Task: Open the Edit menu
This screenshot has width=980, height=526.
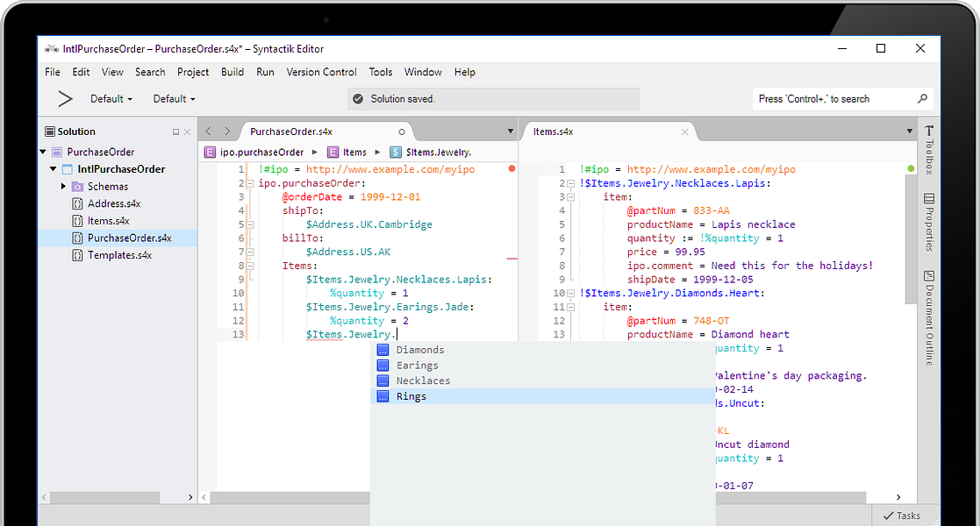Action: pyautogui.click(x=81, y=72)
